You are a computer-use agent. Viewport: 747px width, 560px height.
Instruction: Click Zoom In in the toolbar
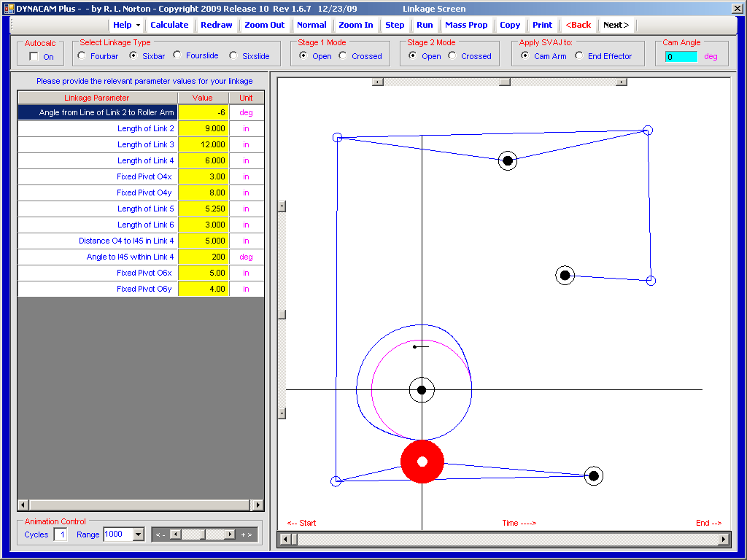coord(356,25)
